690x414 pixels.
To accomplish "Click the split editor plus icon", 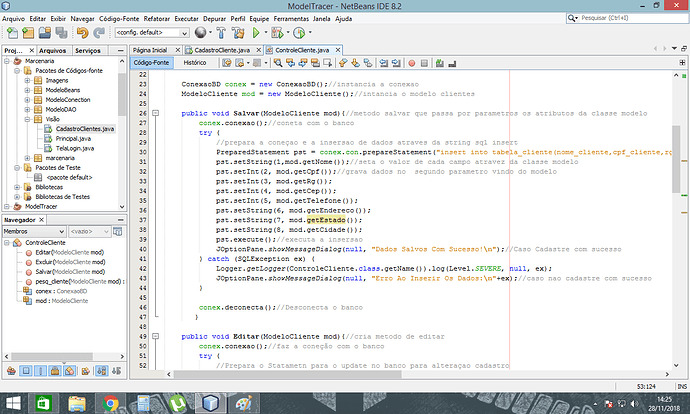I will pyautogui.click(x=682, y=63).
